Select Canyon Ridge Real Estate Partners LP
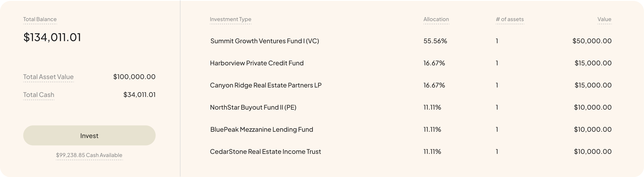This screenshot has height=177, width=644. 266,85
